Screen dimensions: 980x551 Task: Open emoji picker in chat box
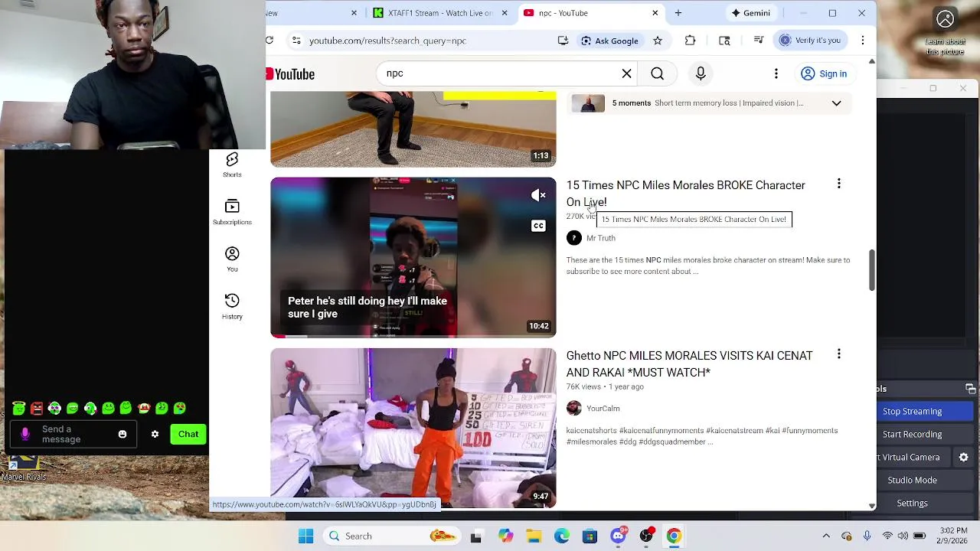pyautogui.click(x=122, y=434)
